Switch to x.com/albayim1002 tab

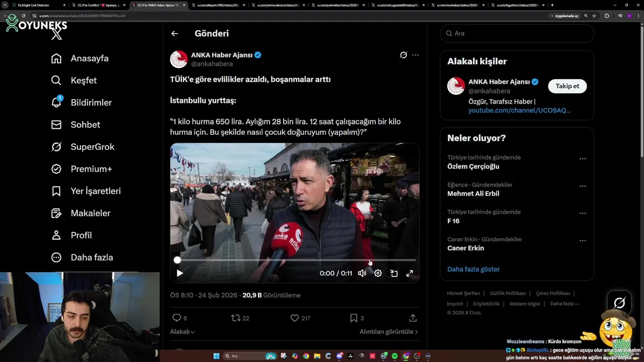(x=217, y=5)
